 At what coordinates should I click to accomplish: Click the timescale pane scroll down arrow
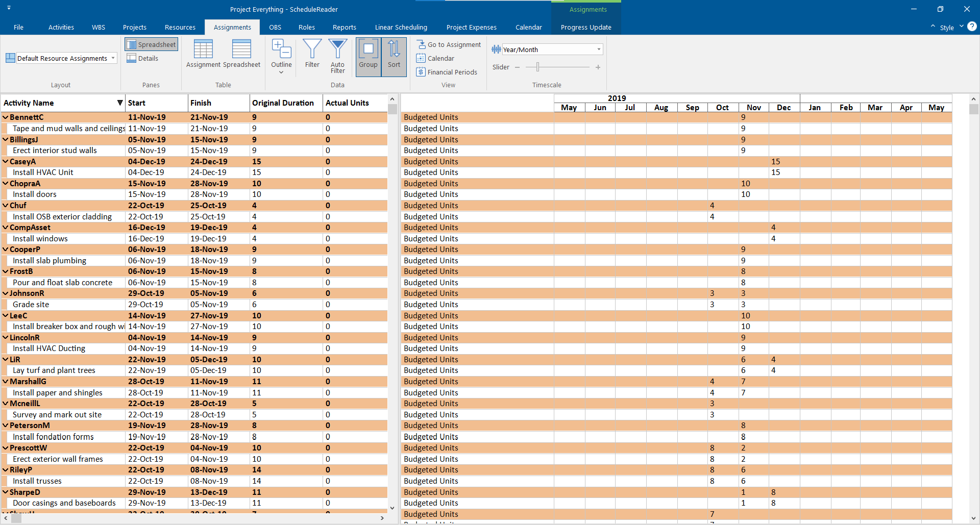[973, 518]
